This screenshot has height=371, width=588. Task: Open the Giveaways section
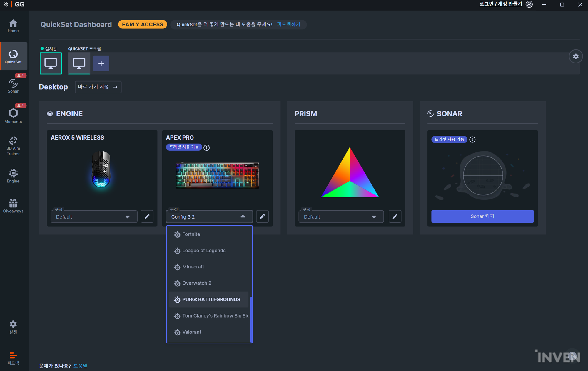[x=13, y=206]
